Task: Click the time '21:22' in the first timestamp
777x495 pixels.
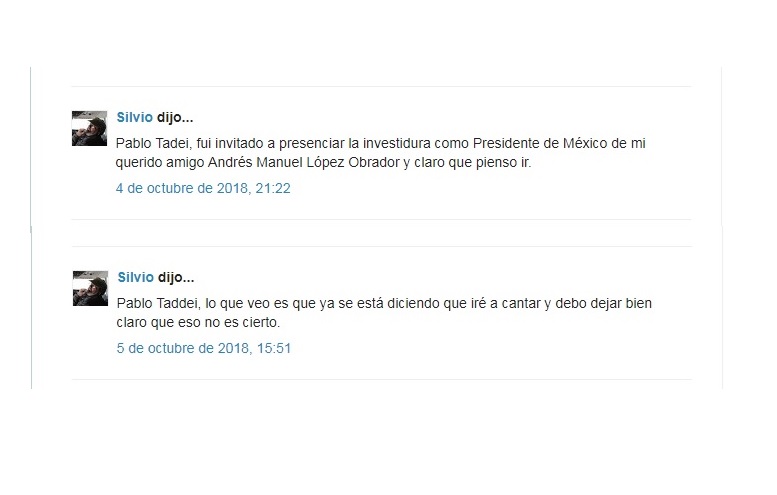Action: [273, 188]
